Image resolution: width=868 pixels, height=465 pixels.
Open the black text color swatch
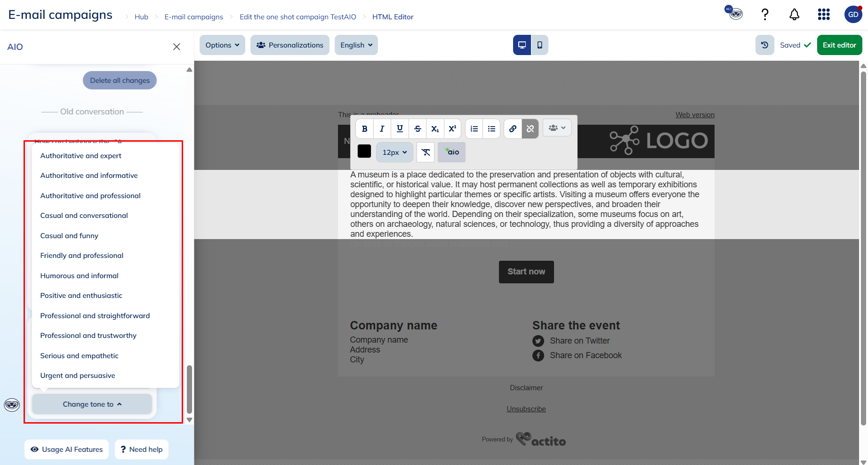click(x=364, y=152)
